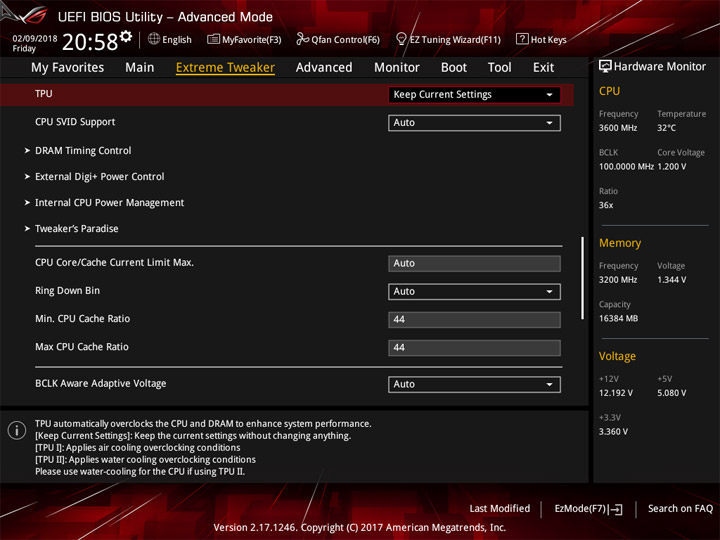720x540 pixels.
Task: Open Qfan Control fan icon
Action: (x=302, y=39)
